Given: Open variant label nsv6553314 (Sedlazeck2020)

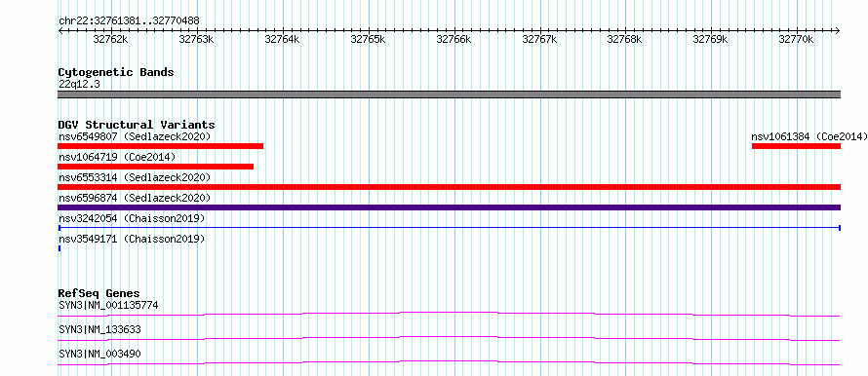Looking at the screenshot, I should click(135, 177).
